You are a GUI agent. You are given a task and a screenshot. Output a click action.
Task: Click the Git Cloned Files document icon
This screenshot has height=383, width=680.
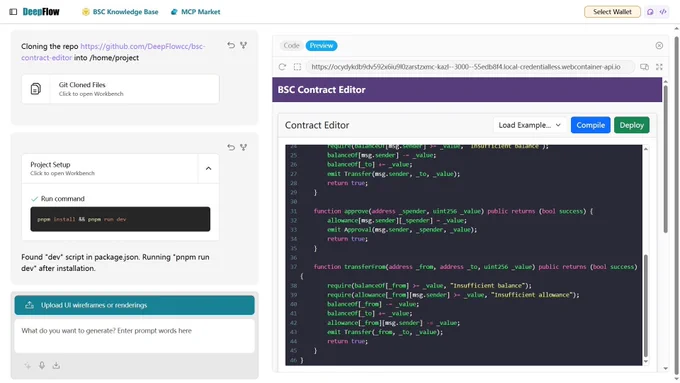[36, 89]
